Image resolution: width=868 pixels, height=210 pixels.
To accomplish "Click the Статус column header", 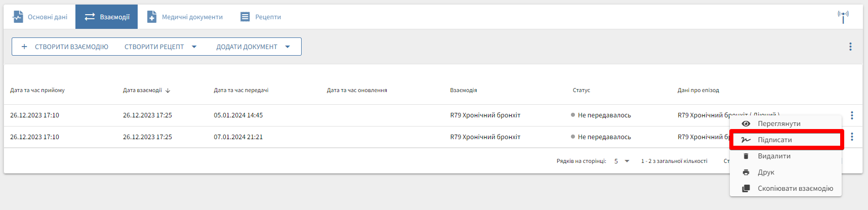I will (581, 90).
